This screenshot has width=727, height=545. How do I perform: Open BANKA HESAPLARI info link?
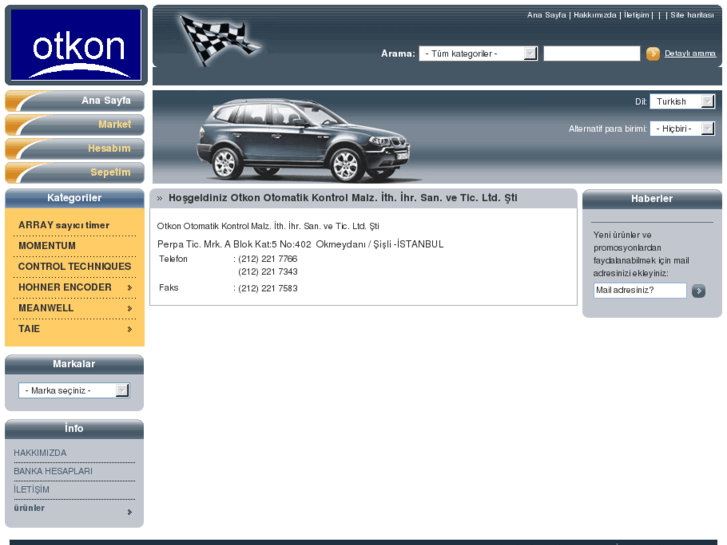[53, 471]
